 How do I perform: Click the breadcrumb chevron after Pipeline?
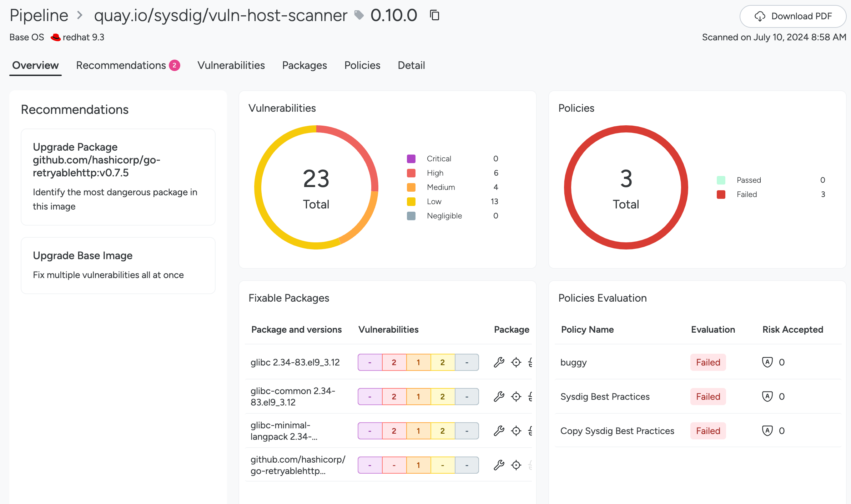click(x=80, y=15)
